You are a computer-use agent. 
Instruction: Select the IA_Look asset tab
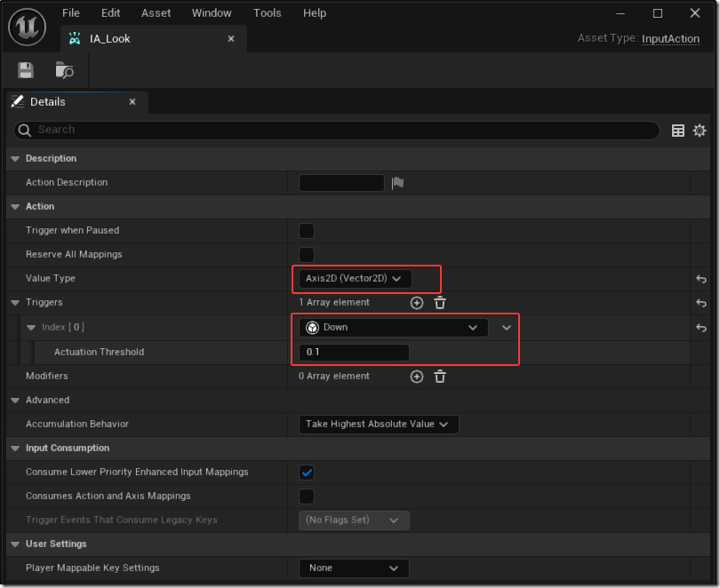(154, 38)
